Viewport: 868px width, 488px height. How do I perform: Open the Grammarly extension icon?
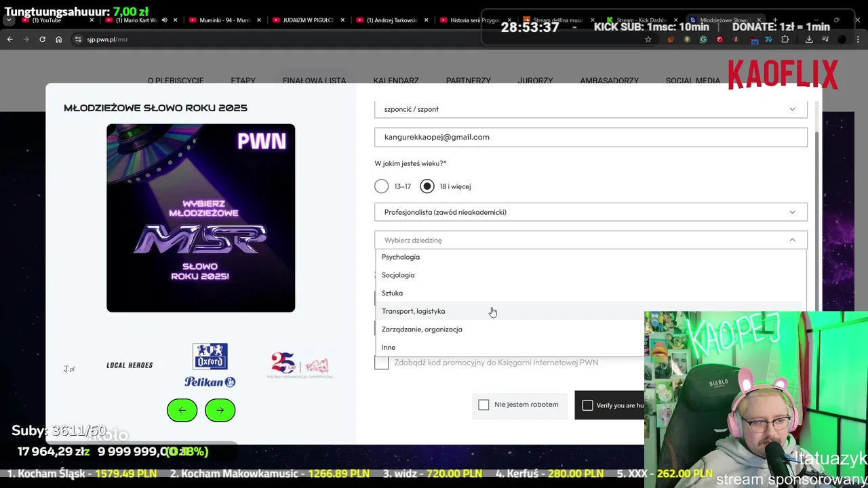[x=703, y=39]
